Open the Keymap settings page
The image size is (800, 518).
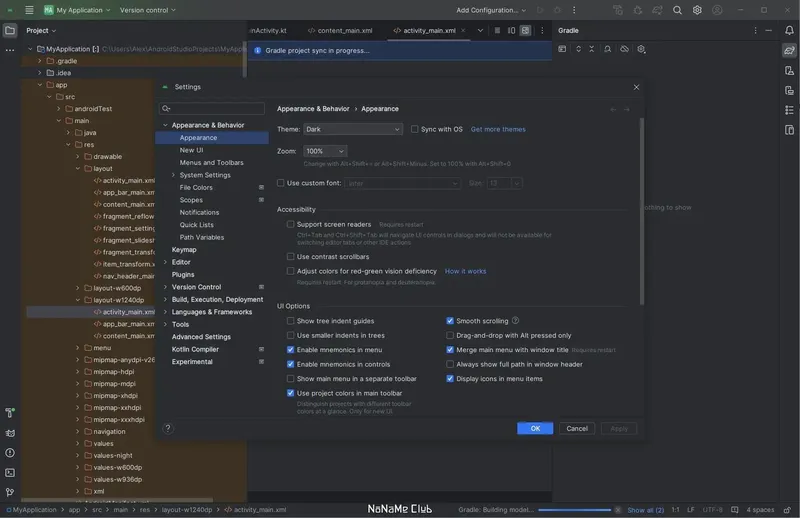pyautogui.click(x=184, y=250)
